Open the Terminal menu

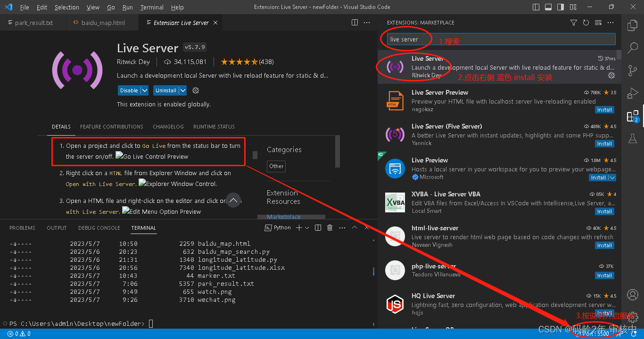tap(152, 7)
